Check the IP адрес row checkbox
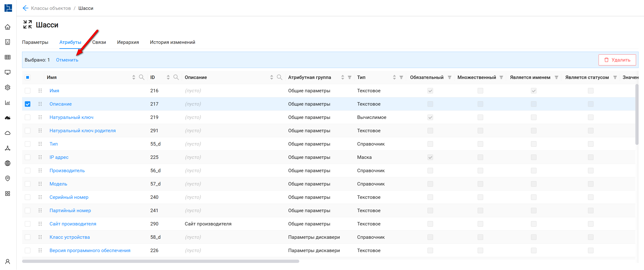The width and height of the screenshot is (644, 270). click(28, 157)
